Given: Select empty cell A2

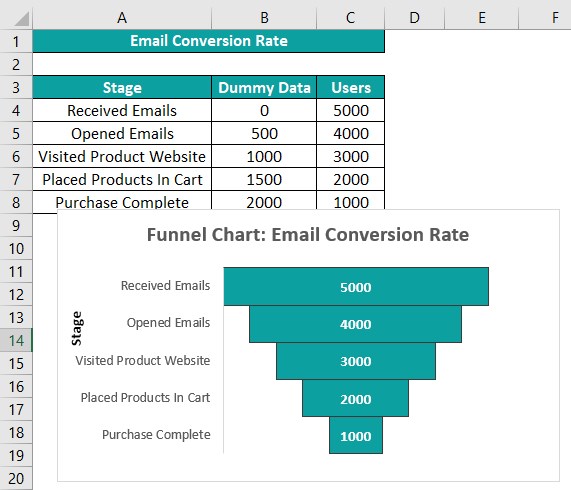Looking at the screenshot, I should [x=122, y=64].
